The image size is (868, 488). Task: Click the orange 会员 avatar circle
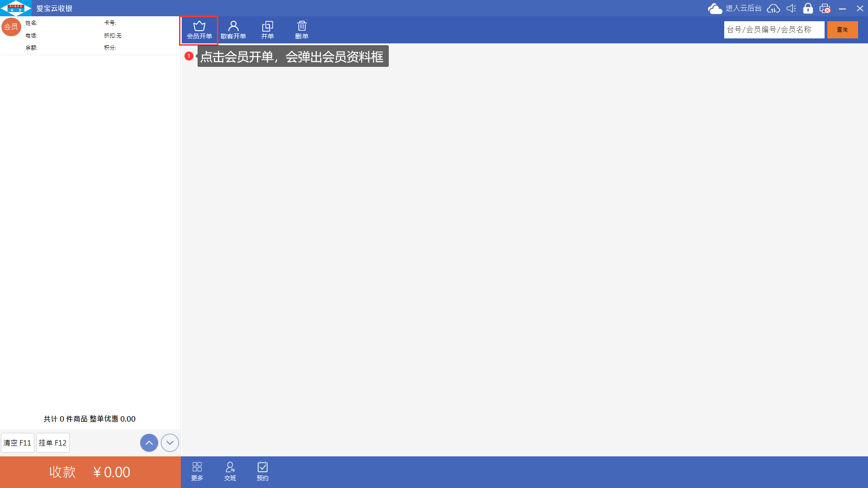click(x=11, y=27)
